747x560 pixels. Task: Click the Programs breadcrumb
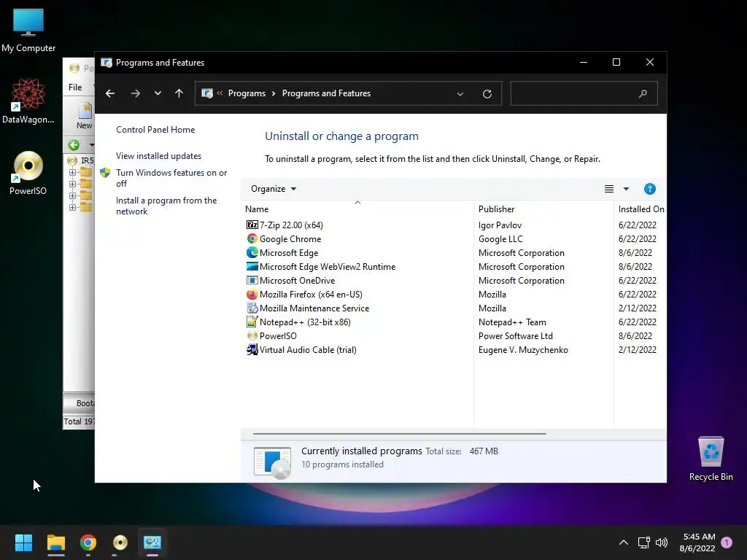247,93
